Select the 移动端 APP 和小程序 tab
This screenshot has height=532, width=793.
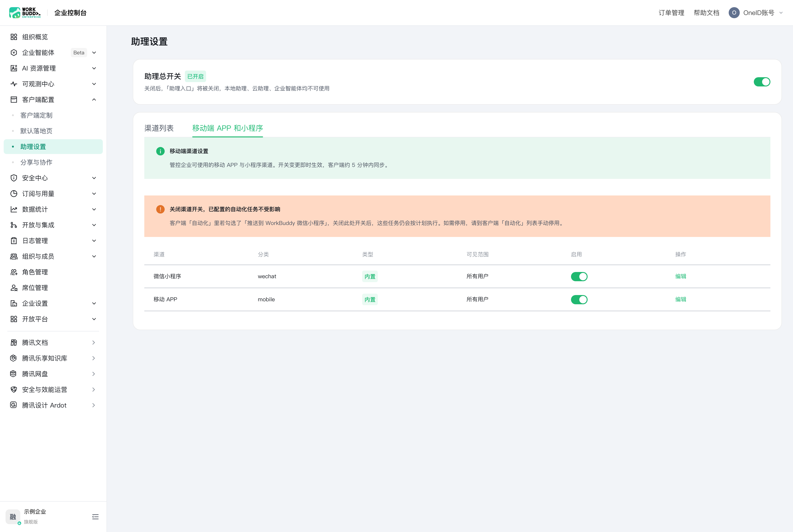(x=227, y=128)
